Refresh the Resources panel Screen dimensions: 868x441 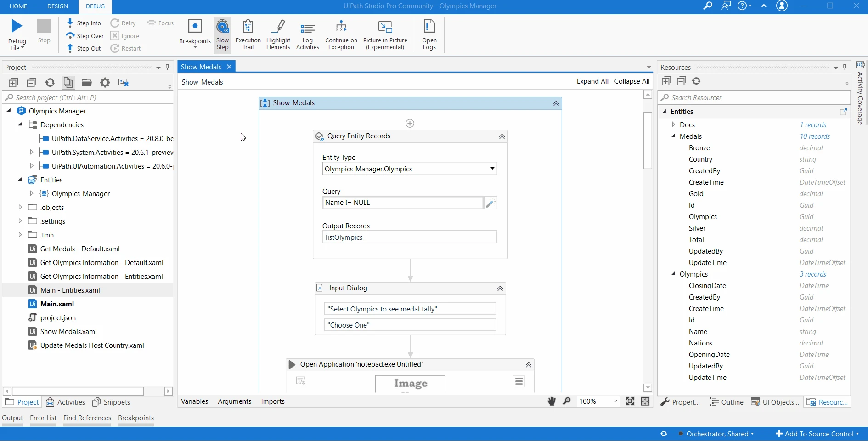(x=697, y=81)
